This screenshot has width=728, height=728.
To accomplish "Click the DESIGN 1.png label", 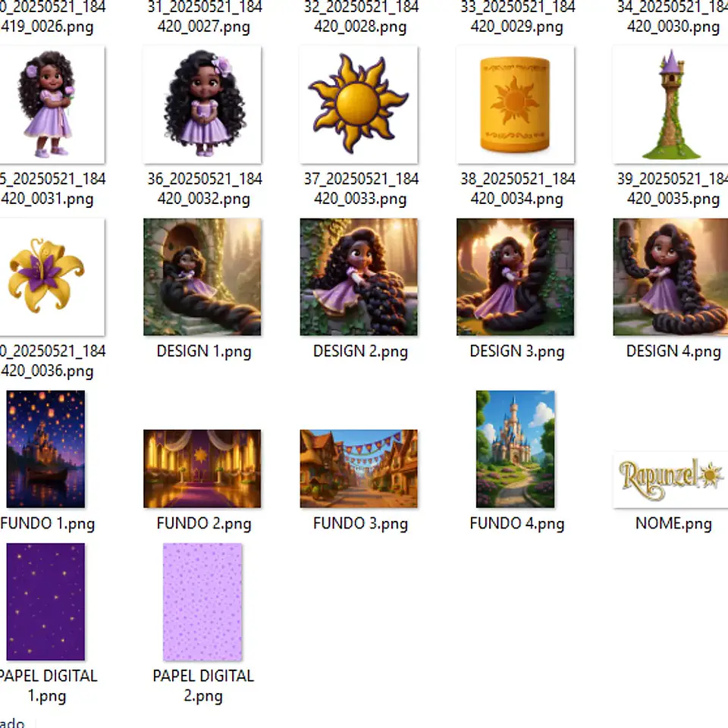I will point(204,351).
